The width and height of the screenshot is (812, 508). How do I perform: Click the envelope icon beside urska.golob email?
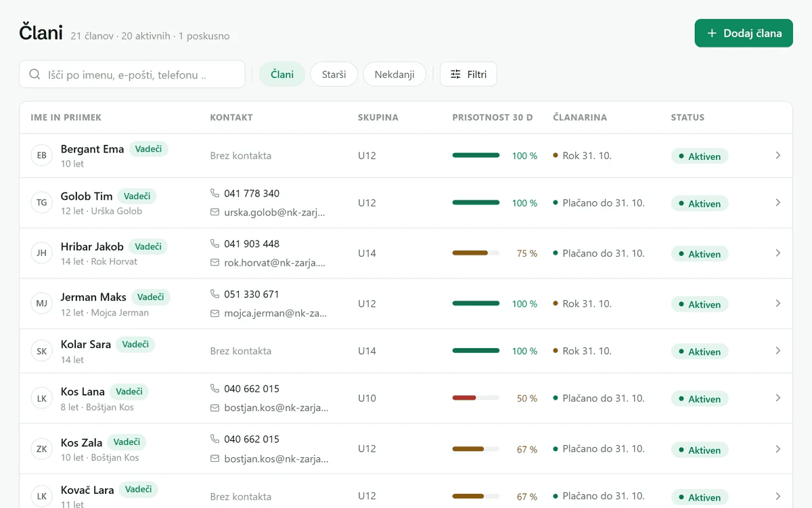(215, 212)
